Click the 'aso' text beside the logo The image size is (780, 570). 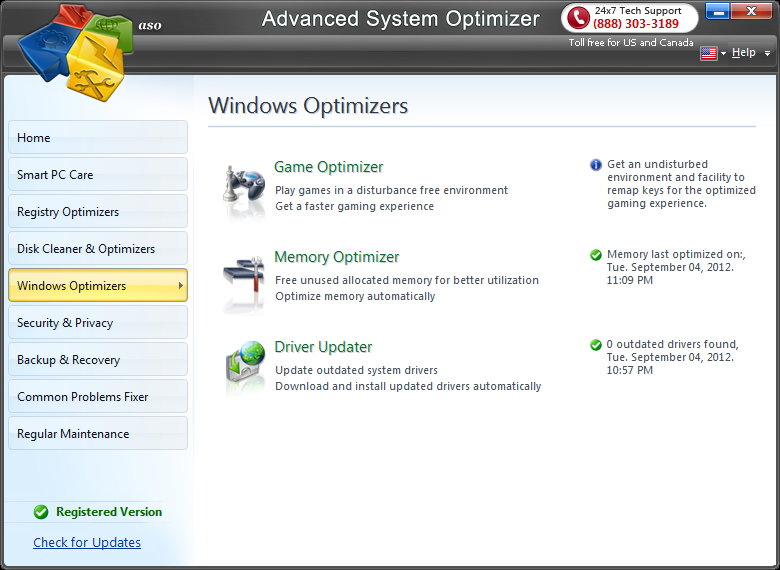pos(150,25)
